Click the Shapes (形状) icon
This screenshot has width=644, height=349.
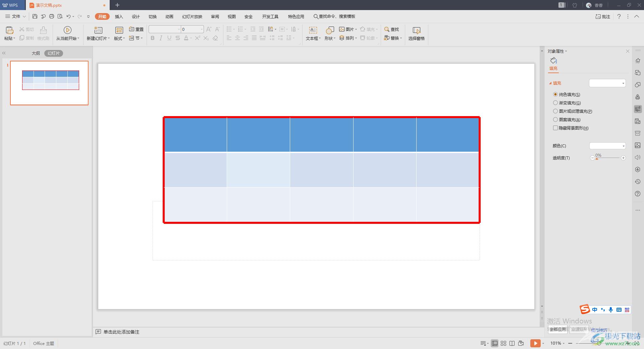[x=330, y=30]
